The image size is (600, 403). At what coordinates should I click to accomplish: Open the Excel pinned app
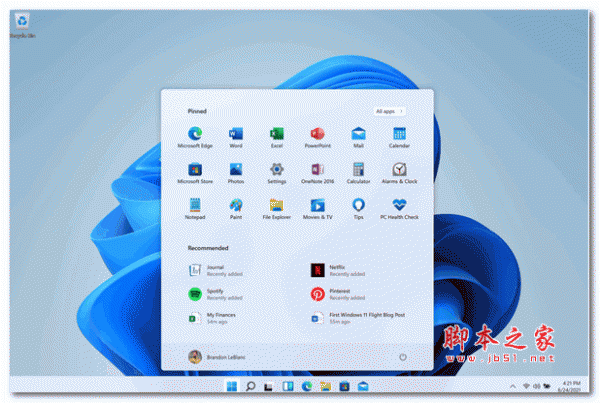[x=277, y=135]
